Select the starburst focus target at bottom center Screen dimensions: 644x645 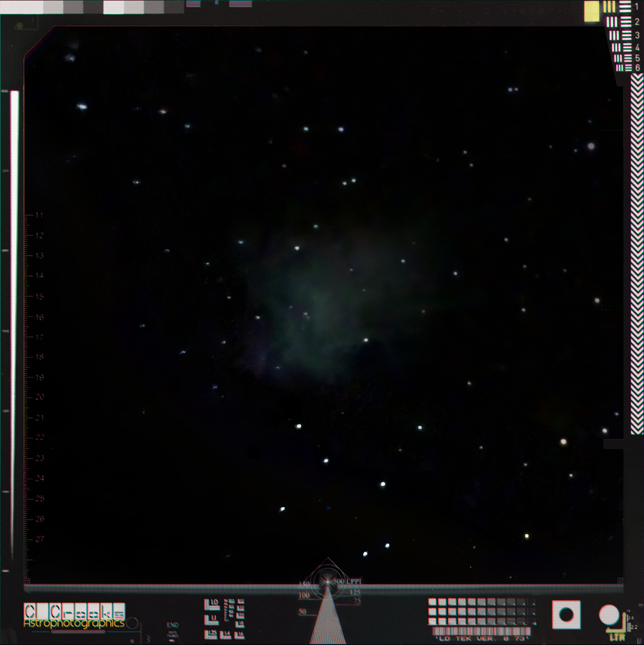point(327,582)
